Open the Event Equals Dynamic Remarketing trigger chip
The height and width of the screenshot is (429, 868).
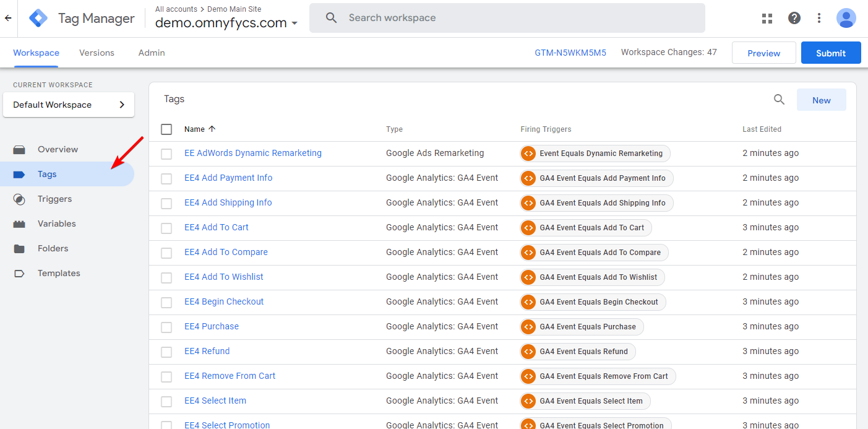tap(595, 154)
